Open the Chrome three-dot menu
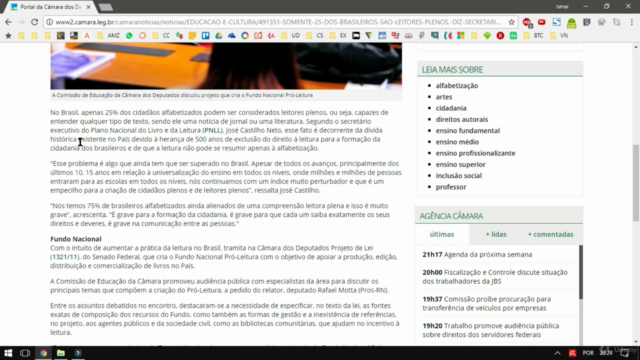The image size is (640, 360). [x=631, y=22]
